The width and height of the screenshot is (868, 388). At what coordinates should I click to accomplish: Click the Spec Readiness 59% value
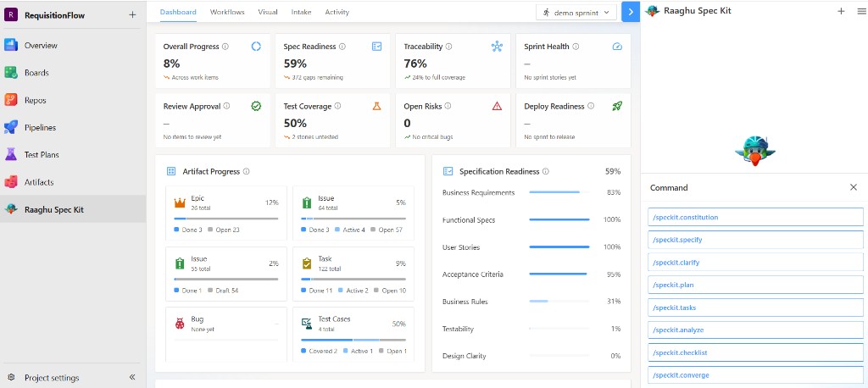[x=295, y=63]
